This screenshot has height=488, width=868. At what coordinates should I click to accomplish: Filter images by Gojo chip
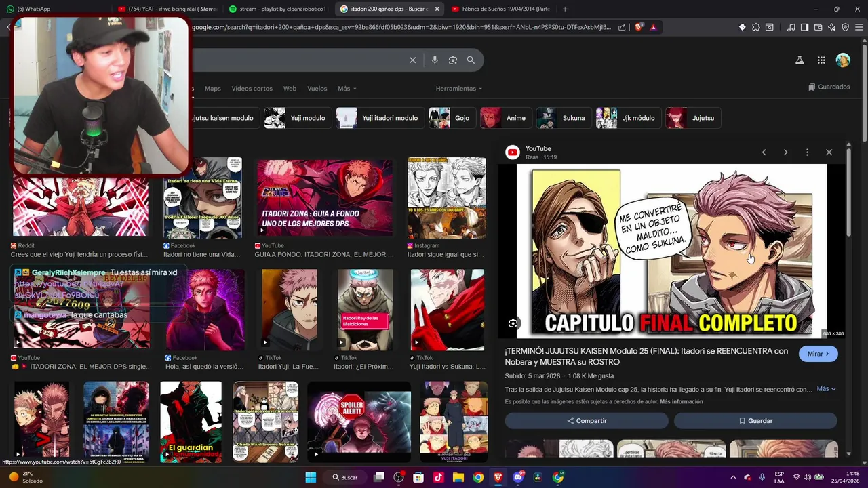tap(452, 118)
